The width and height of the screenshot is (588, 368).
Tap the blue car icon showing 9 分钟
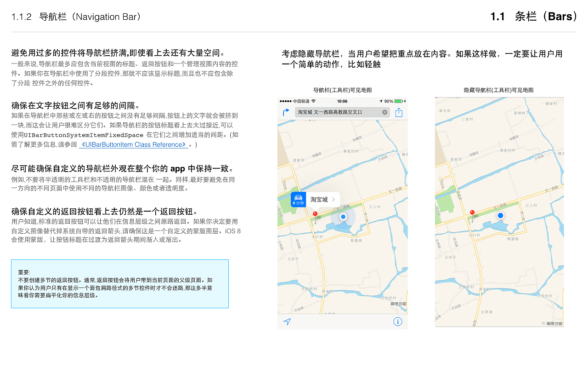coord(298,199)
